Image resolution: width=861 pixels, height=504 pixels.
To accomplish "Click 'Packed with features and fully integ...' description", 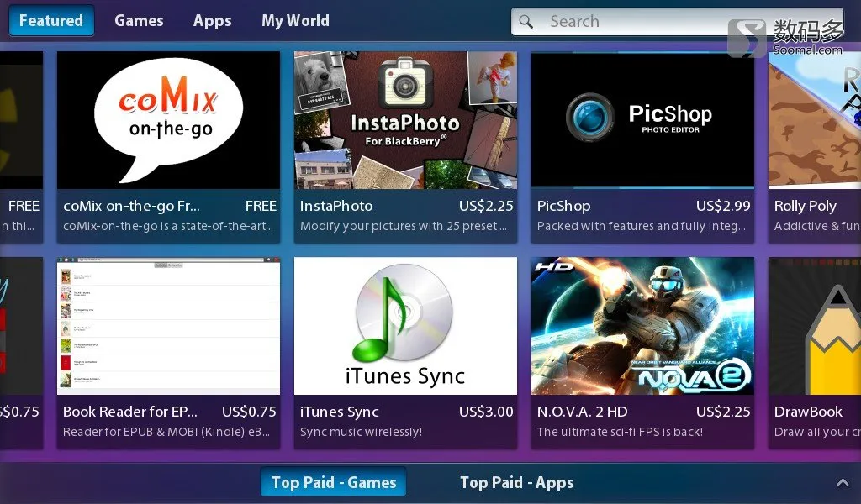I will [642, 226].
